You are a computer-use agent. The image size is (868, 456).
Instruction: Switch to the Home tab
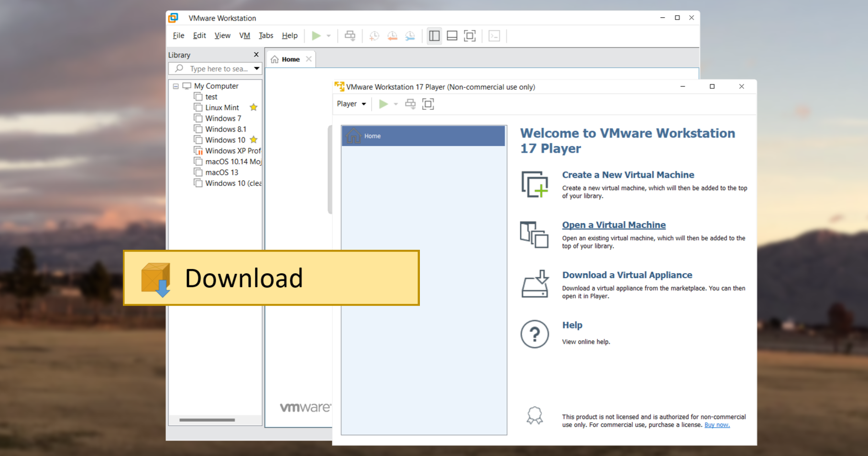[290, 59]
